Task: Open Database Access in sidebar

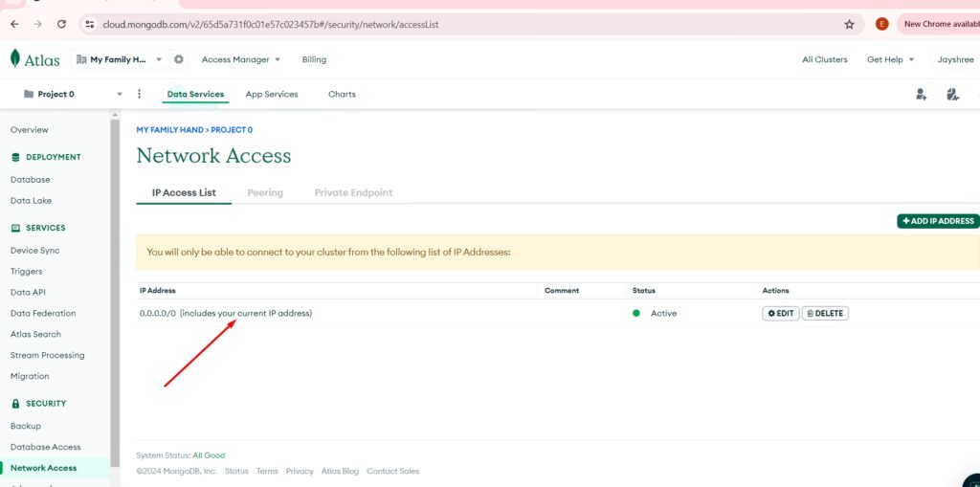Action: pyautogui.click(x=45, y=447)
